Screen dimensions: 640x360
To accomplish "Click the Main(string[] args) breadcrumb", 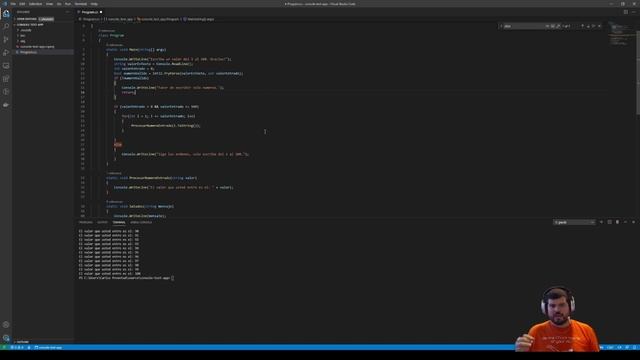I will [200, 19].
